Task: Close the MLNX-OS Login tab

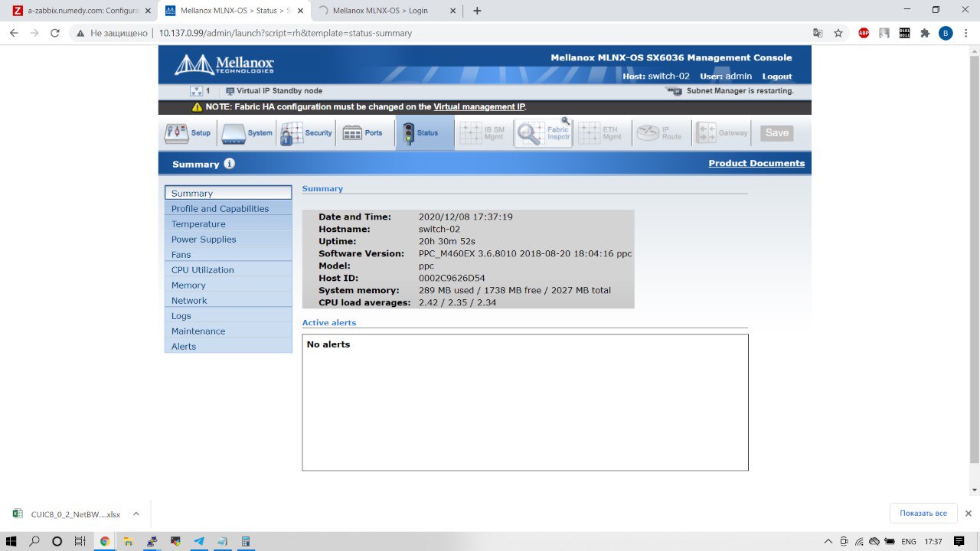Action: tap(453, 11)
